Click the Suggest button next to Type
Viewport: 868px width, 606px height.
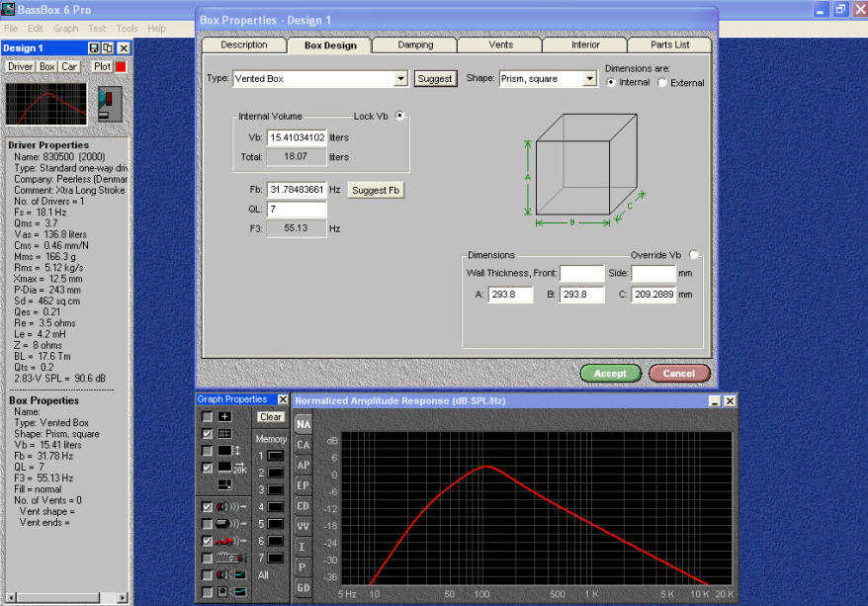435,79
